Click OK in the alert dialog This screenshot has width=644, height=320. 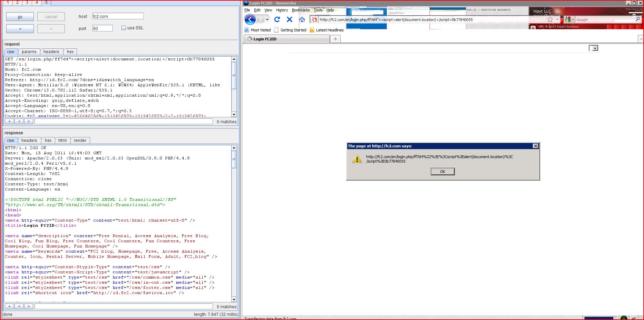pos(442,172)
